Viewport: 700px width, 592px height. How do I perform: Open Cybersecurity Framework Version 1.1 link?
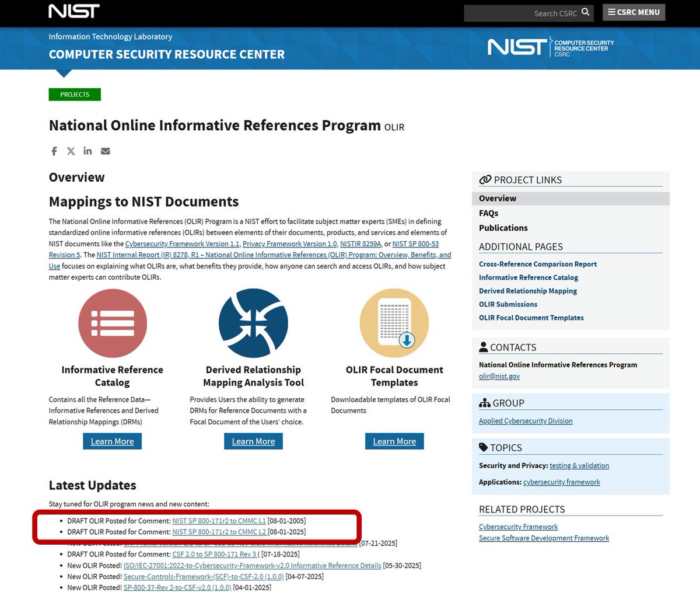pyautogui.click(x=182, y=244)
